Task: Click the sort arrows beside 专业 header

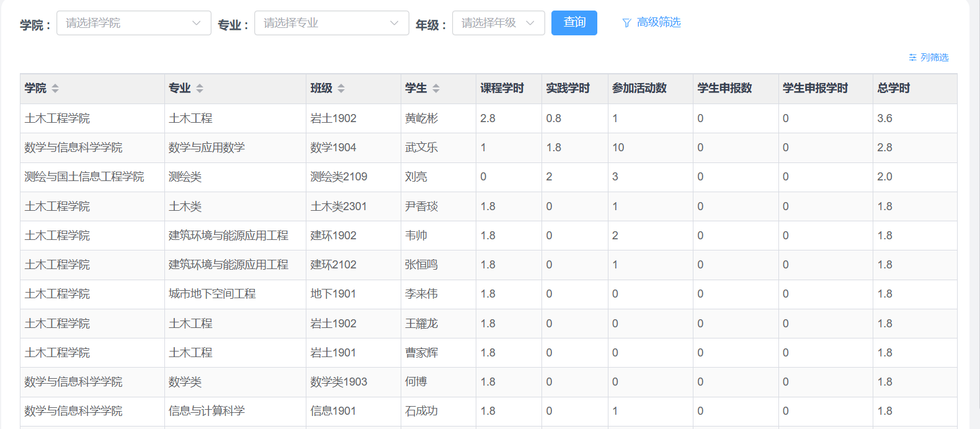Action: (x=200, y=89)
